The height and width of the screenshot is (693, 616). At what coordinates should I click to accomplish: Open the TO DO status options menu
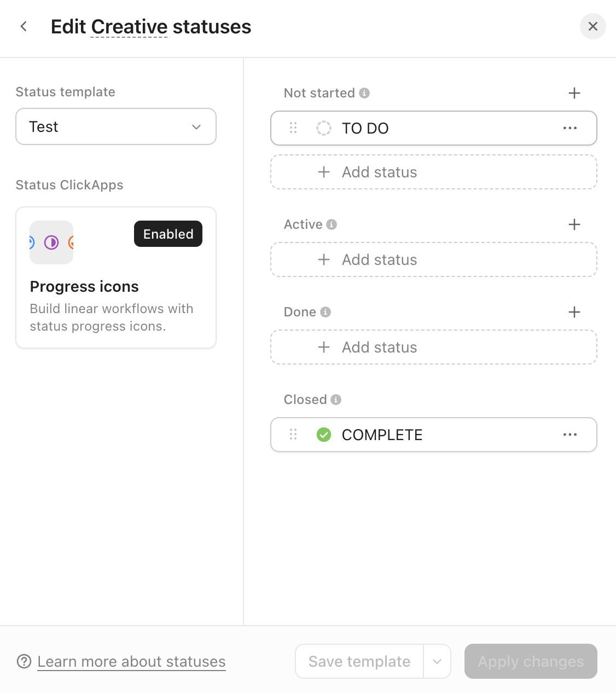click(x=570, y=128)
